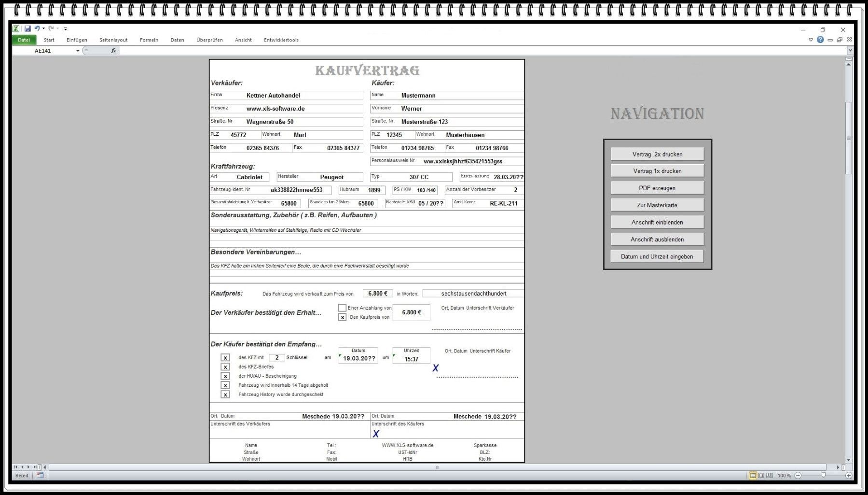Image resolution: width=868 pixels, height=495 pixels.
Task: Click the Save icon in quick access toolbar
Action: [x=28, y=29]
